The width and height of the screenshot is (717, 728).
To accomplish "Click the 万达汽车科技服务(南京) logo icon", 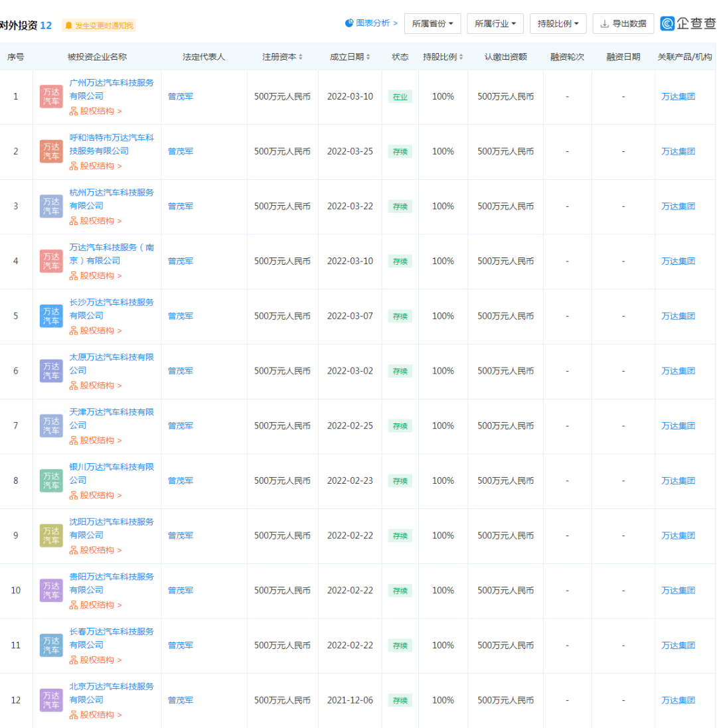I will point(51,261).
